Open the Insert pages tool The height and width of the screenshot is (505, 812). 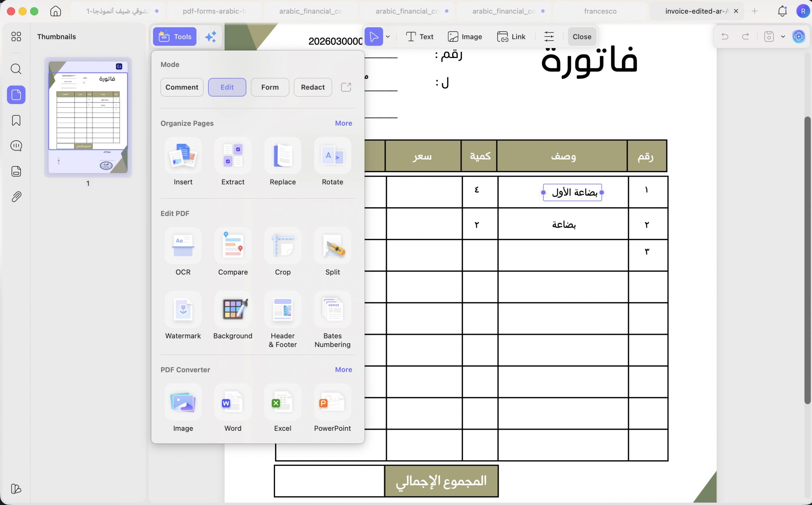pos(183,161)
